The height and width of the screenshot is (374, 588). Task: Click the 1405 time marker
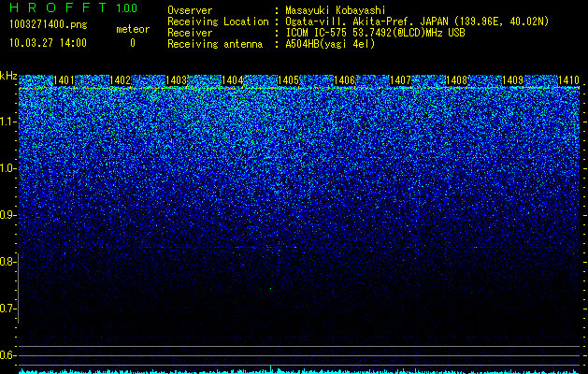pos(288,80)
